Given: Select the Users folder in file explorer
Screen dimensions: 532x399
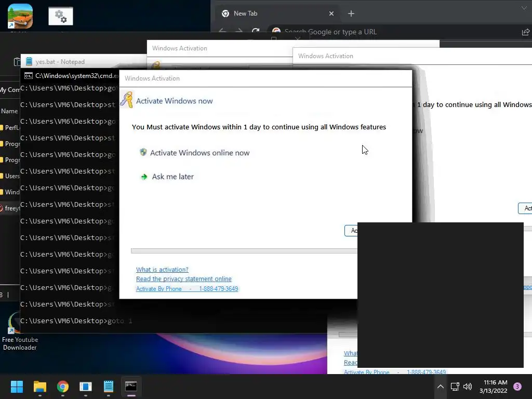Looking at the screenshot, I should click(x=10, y=176).
